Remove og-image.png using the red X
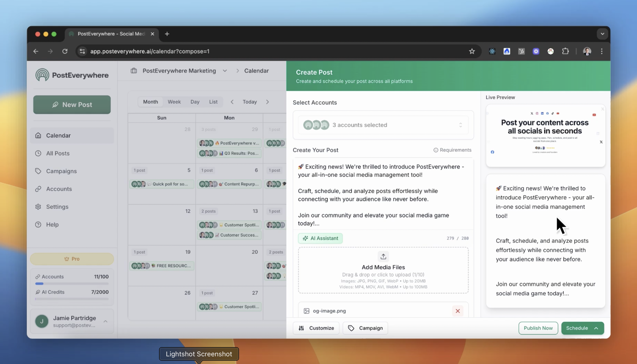637x364 pixels. 457,311
